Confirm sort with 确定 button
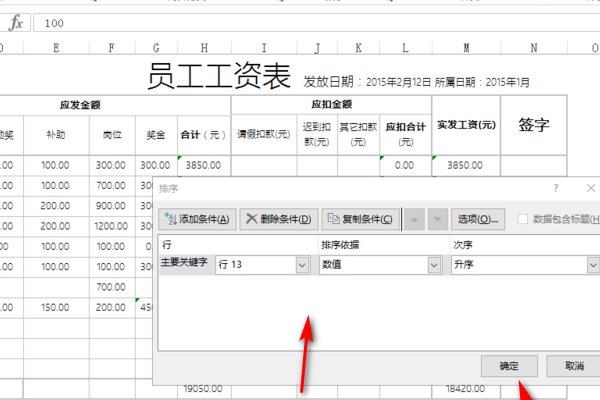This screenshot has width=600, height=400. coord(509,366)
